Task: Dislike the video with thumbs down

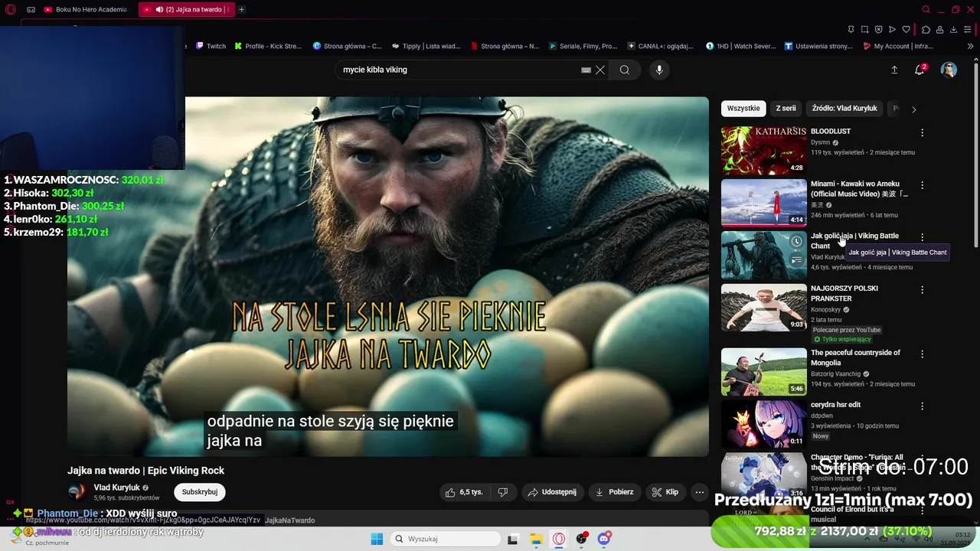Action: click(503, 492)
